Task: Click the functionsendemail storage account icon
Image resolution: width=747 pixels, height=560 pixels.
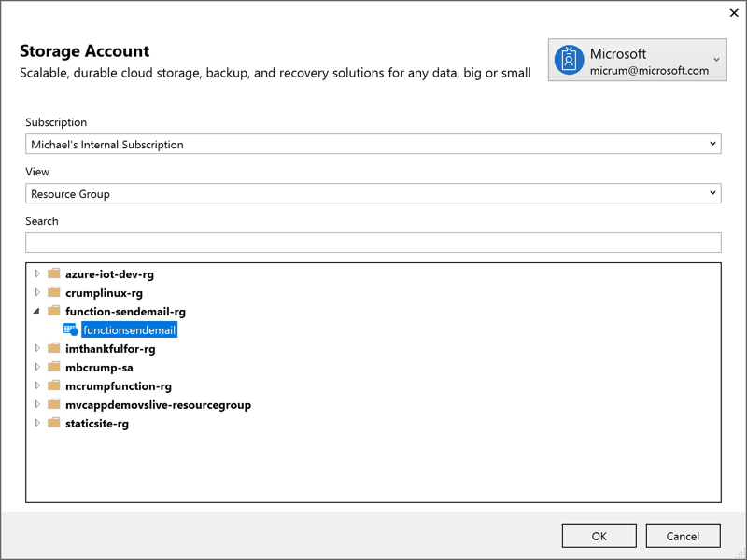Action: coord(71,329)
